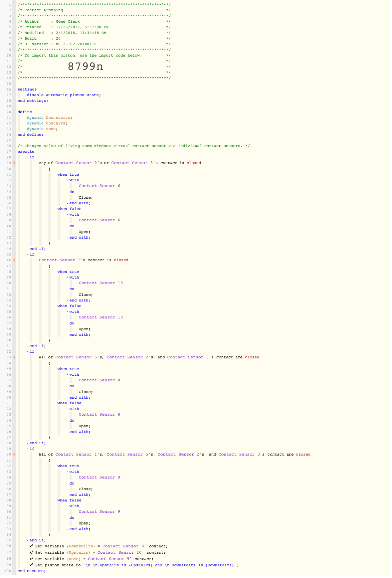The image size is (392, 578).
Task: Select the dynamic Home variable definition
Action: pyautogui.click(x=43, y=129)
